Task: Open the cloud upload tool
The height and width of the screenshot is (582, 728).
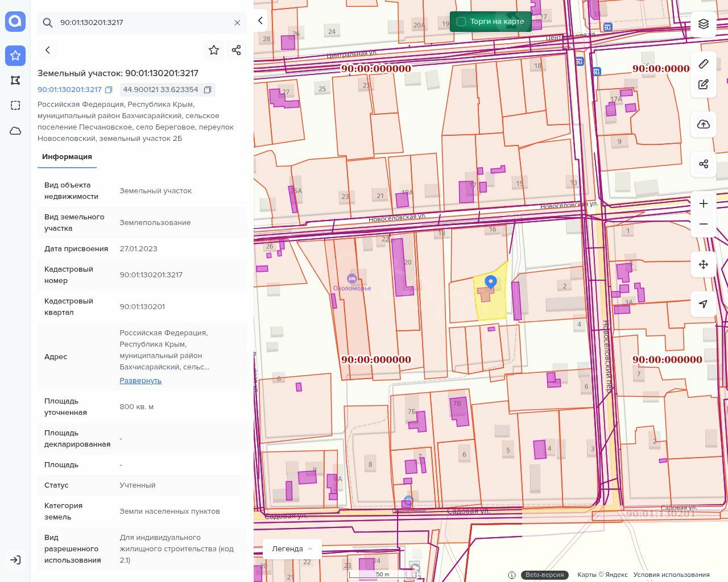Action: tap(704, 124)
